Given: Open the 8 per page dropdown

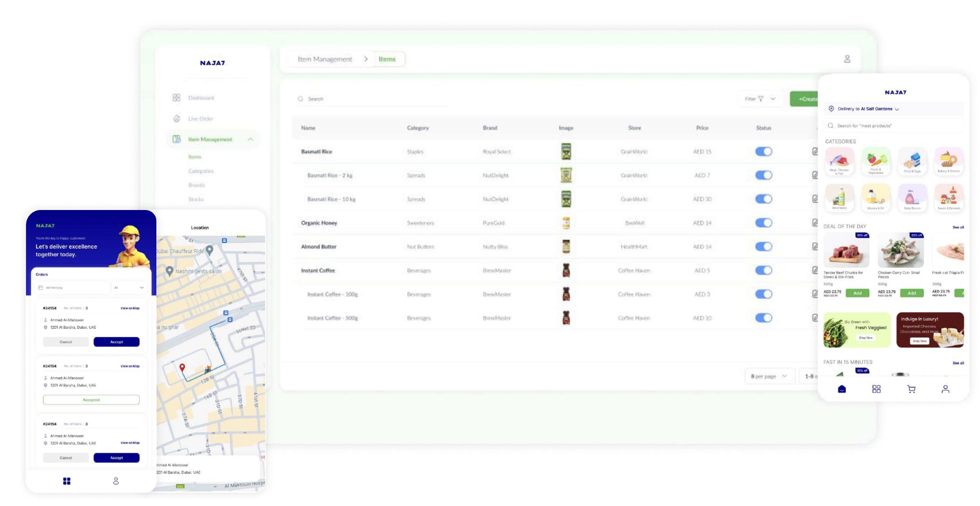Looking at the screenshot, I should (769, 376).
